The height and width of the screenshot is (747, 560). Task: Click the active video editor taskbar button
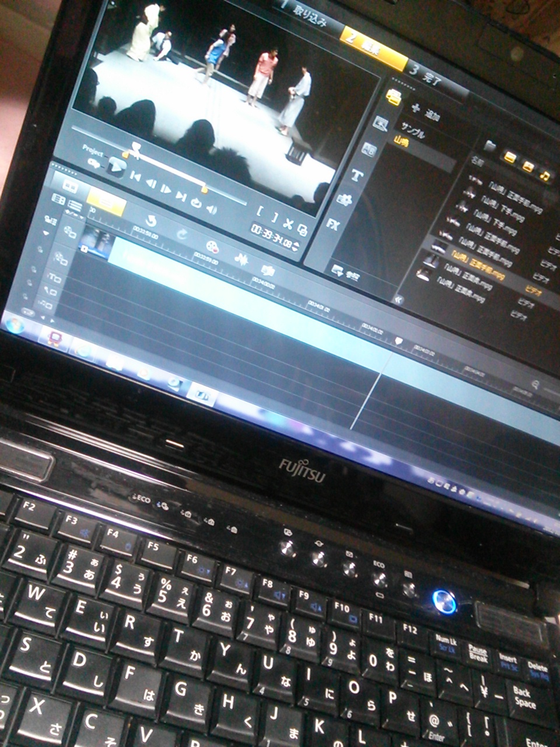[202, 395]
